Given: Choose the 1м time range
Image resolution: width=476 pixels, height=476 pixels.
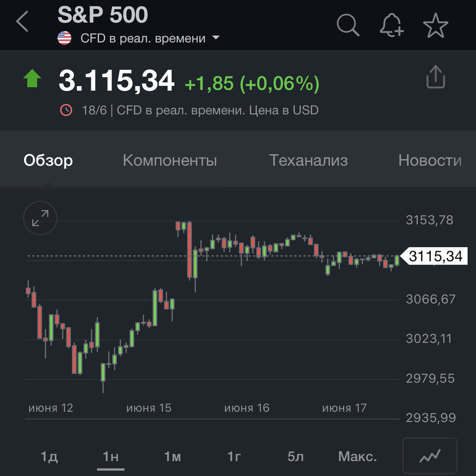Looking at the screenshot, I should [x=173, y=457].
